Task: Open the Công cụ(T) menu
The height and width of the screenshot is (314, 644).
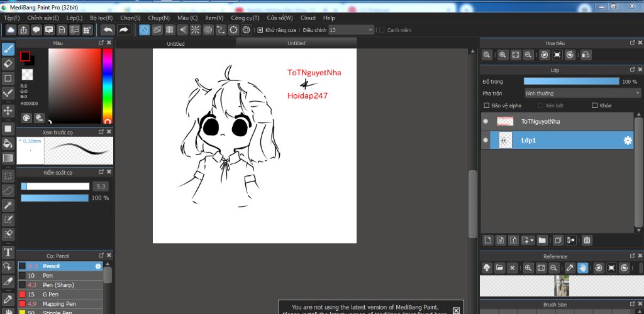Action: coord(245,18)
